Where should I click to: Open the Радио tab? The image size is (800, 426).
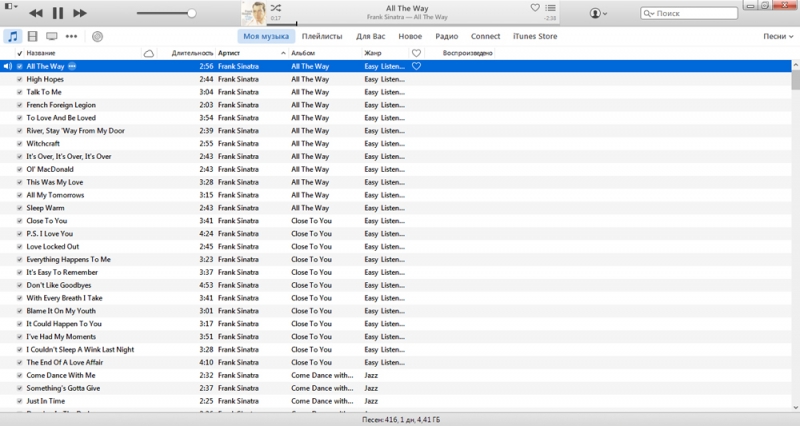446,36
